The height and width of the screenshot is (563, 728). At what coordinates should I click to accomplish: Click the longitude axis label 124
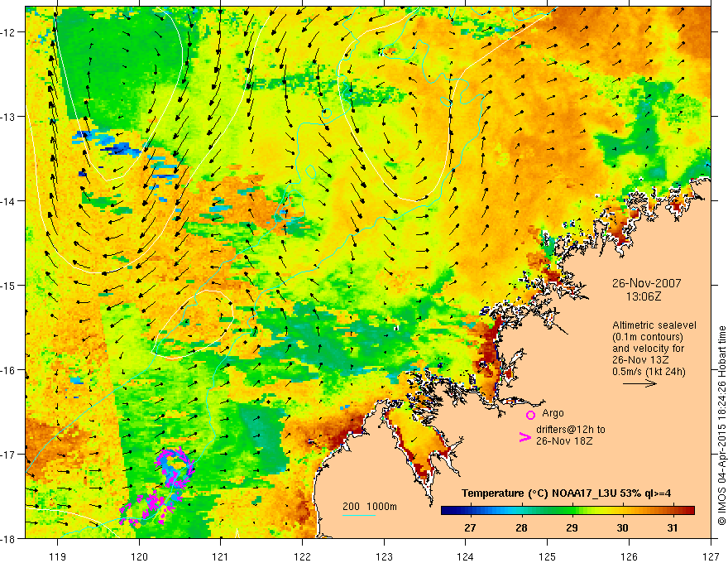tap(466, 556)
